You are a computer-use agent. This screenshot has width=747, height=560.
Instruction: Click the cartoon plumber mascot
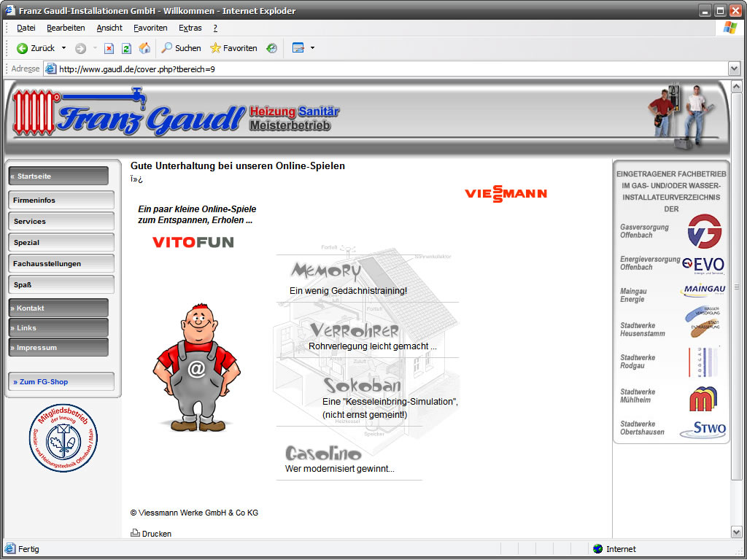(x=197, y=367)
